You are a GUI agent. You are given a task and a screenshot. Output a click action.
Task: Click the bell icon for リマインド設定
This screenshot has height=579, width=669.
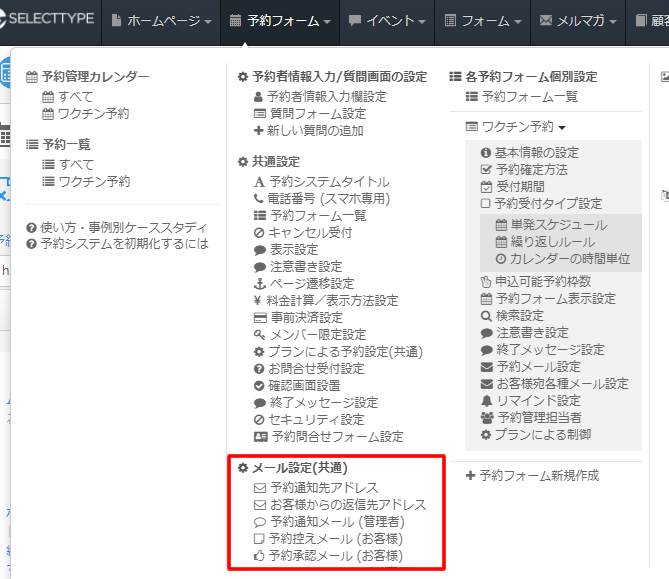[x=487, y=401]
